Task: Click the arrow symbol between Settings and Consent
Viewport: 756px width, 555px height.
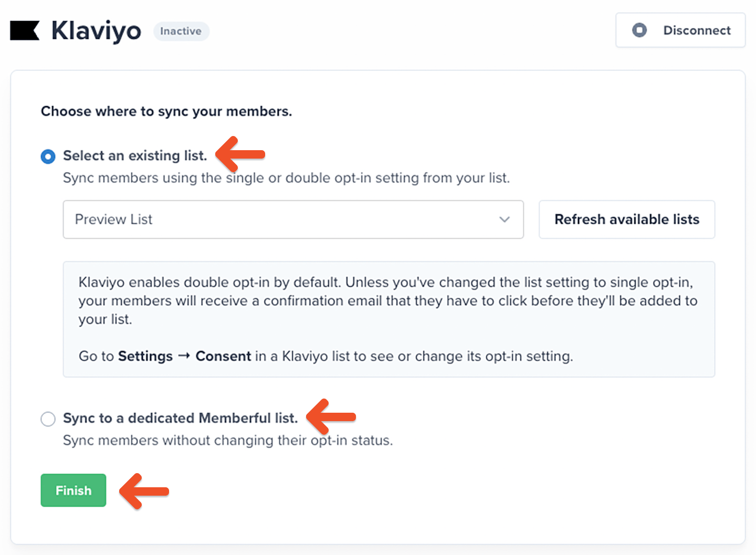Action: (184, 356)
